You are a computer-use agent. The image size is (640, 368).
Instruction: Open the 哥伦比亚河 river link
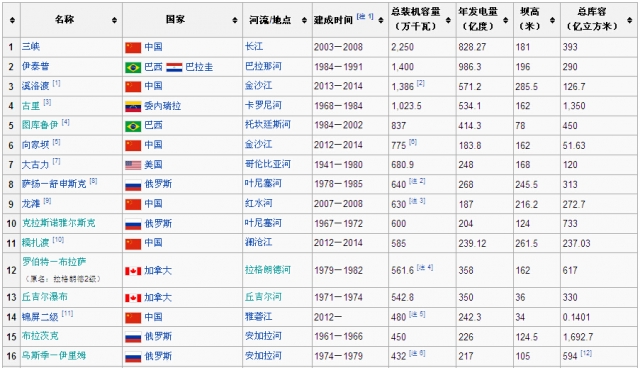(x=268, y=164)
